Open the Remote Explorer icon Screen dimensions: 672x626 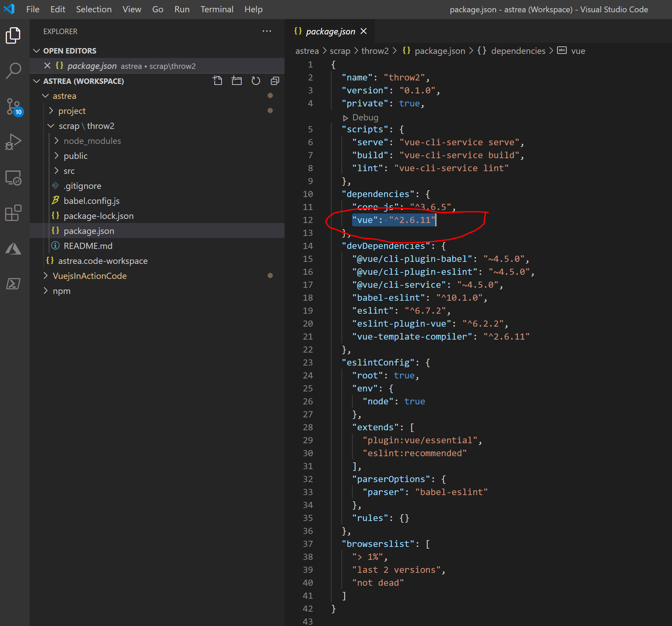pyautogui.click(x=14, y=178)
